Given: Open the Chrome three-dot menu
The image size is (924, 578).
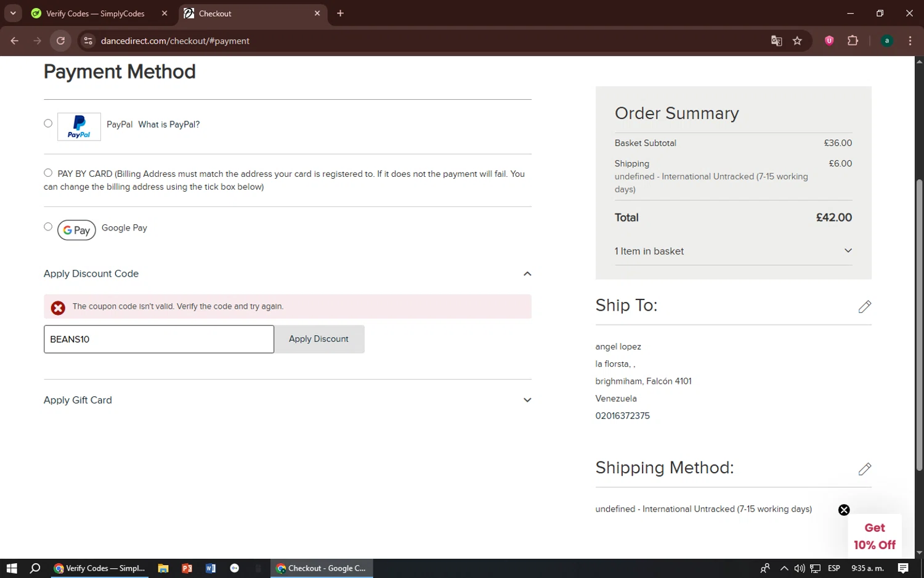Looking at the screenshot, I should click(x=910, y=41).
